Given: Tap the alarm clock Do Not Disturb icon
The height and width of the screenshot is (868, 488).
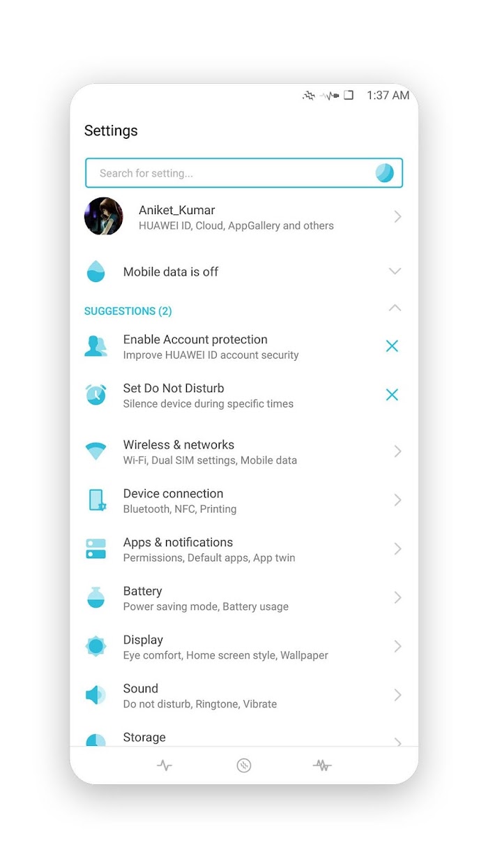Looking at the screenshot, I should coord(96,395).
